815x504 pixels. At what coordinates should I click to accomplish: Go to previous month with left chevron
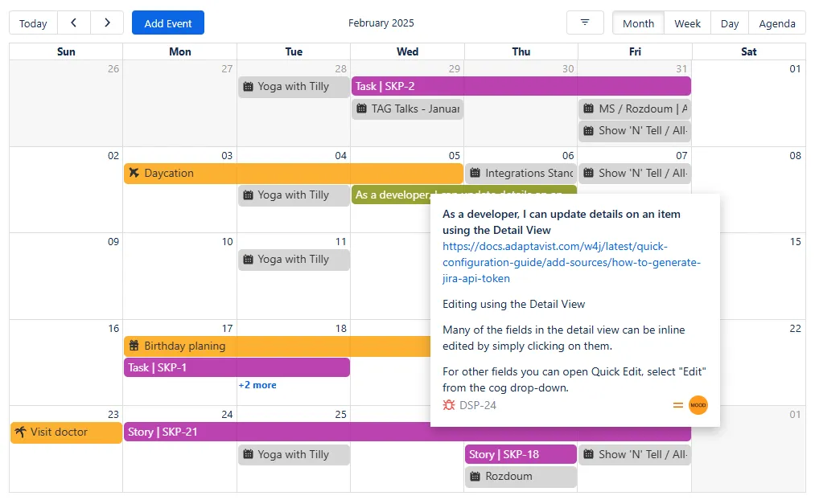click(74, 23)
